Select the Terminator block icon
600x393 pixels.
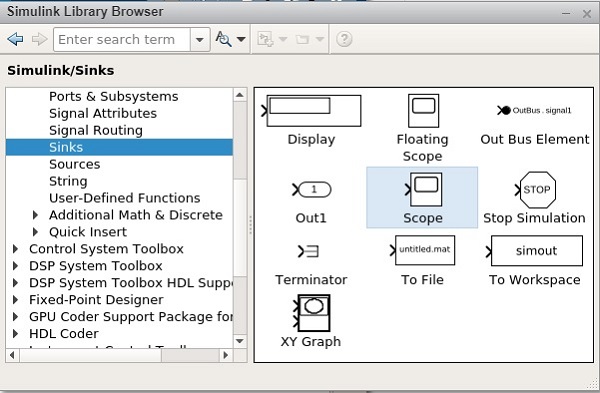(308, 251)
